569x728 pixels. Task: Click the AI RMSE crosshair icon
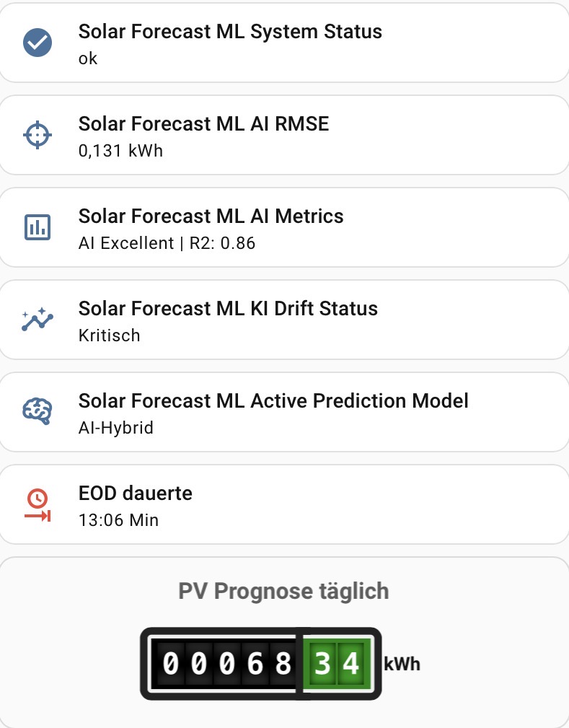(x=38, y=135)
